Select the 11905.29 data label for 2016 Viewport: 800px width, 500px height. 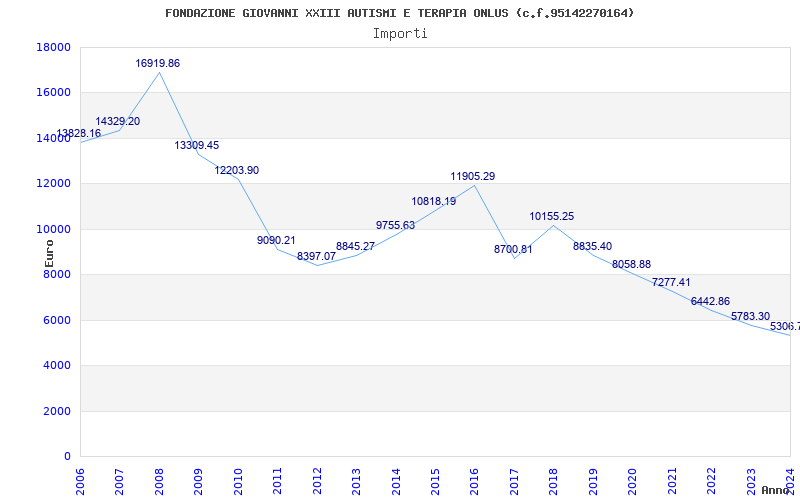coord(472,177)
